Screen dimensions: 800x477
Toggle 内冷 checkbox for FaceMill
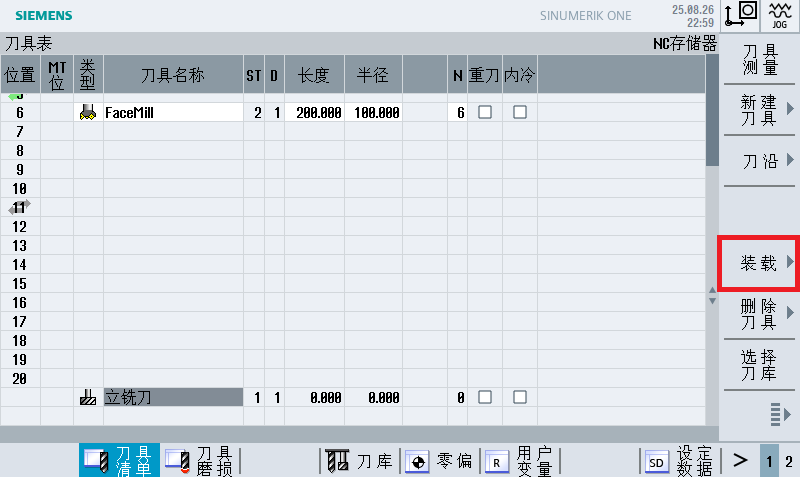coord(519,112)
